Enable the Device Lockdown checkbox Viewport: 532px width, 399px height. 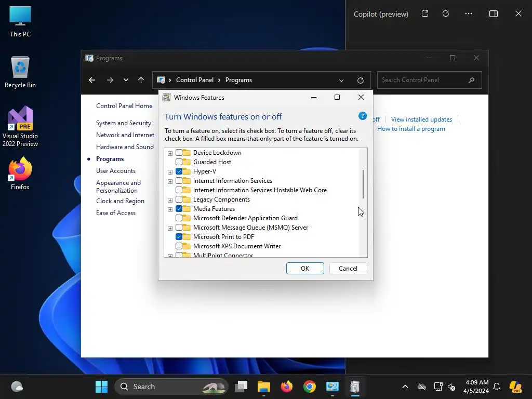179,153
